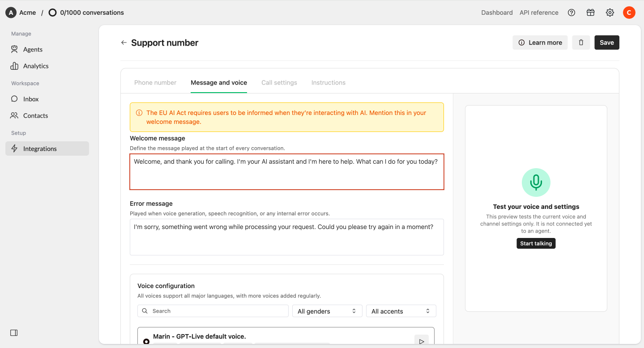Screen dimensions: 644x348
Task: Open the API reference link
Action: pos(539,13)
